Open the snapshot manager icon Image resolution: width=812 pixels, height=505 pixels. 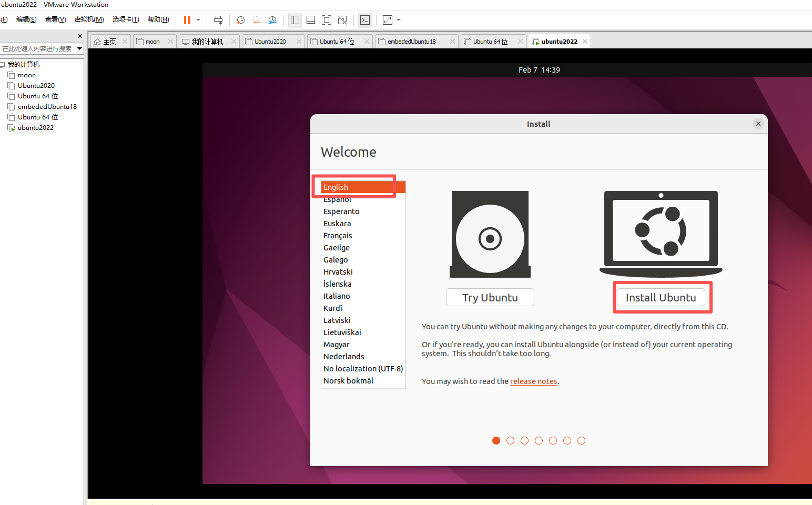coord(272,20)
